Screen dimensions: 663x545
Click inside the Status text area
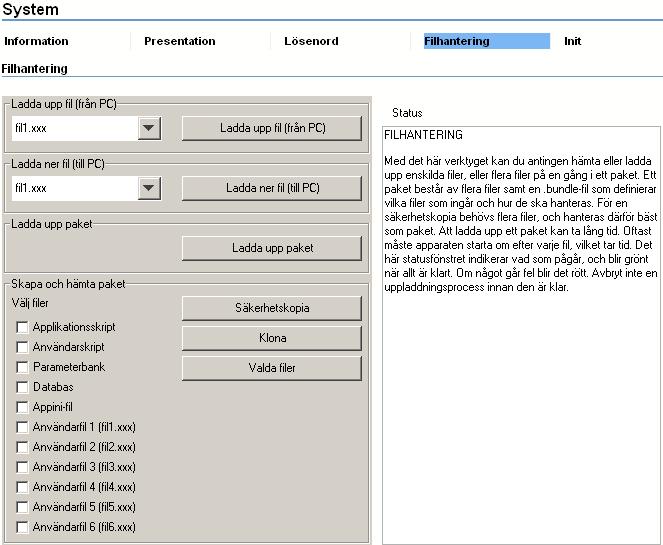pos(521,335)
